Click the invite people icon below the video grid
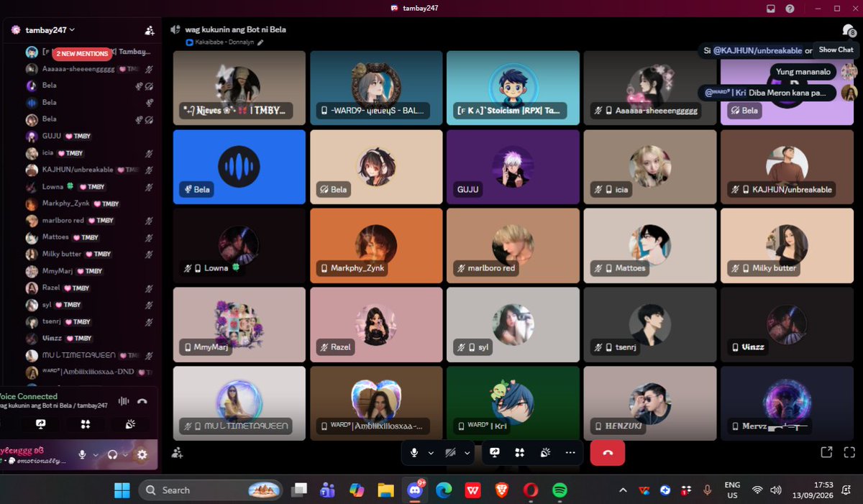The width and height of the screenshot is (863, 504). [x=177, y=452]
